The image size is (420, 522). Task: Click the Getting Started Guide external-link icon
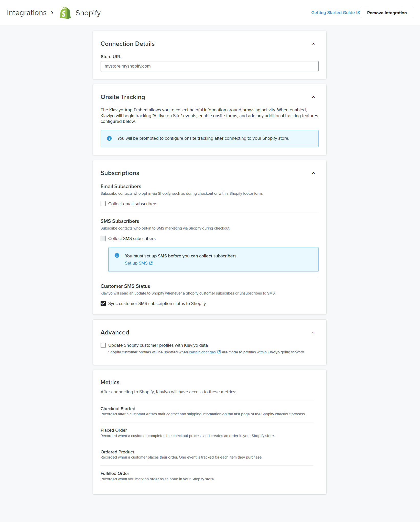[x=358, y=13]
